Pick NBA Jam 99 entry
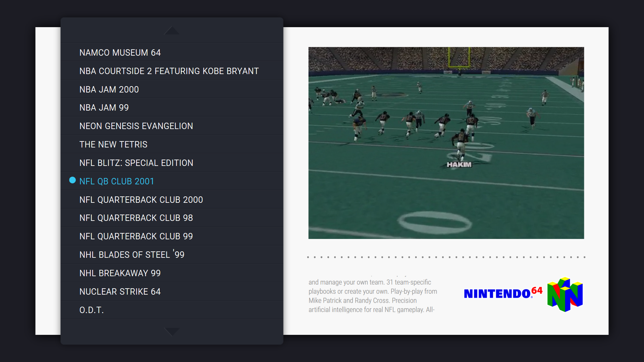This screenshot has width=644, height=362. pos(172,108)
